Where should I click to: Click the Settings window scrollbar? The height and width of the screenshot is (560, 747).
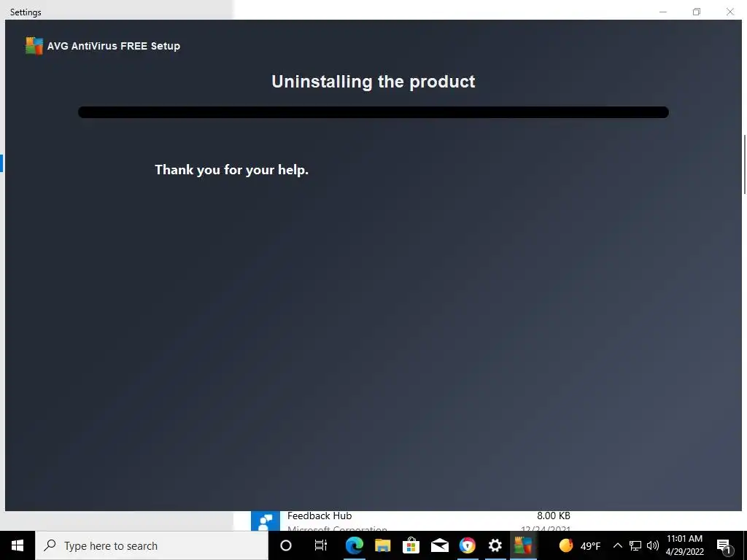[x=745, y=164]
